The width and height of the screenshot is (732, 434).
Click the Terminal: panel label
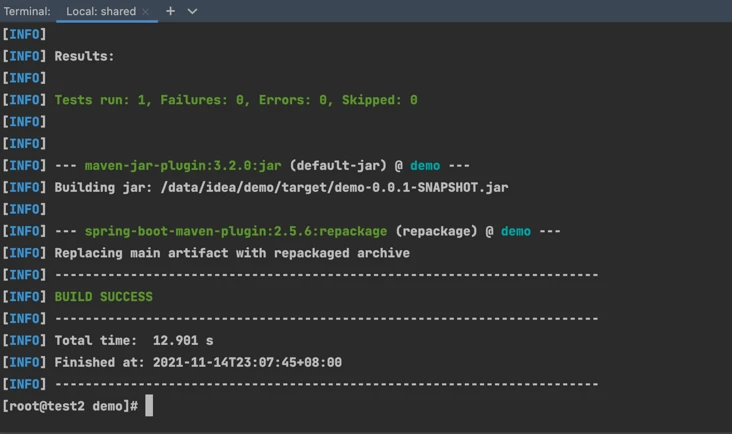pyautogui.click(x=27, y=11)
